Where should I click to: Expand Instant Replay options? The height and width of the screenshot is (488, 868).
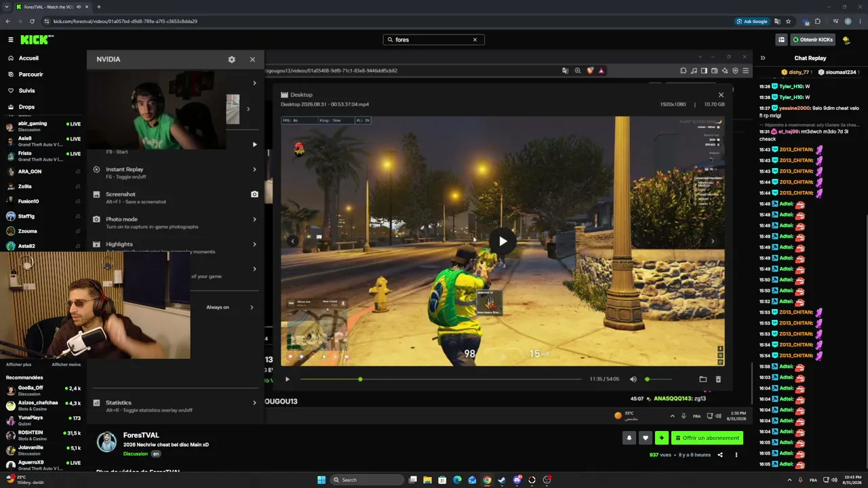pyautogui.click(x=254, y=169)
